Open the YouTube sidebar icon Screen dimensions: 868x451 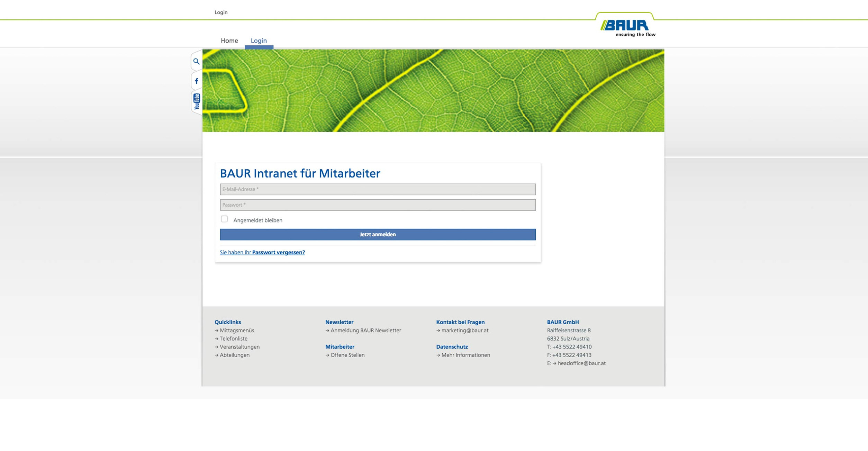pos(197,101)
